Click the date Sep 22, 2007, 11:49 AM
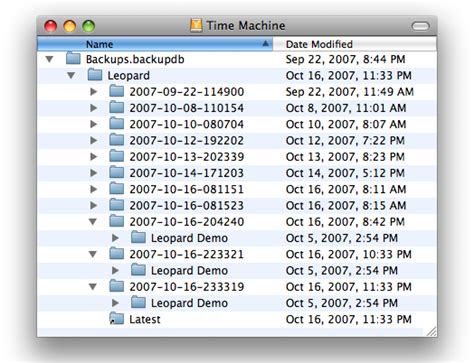This screenshot has width=474, height=363. click(350, 92)
